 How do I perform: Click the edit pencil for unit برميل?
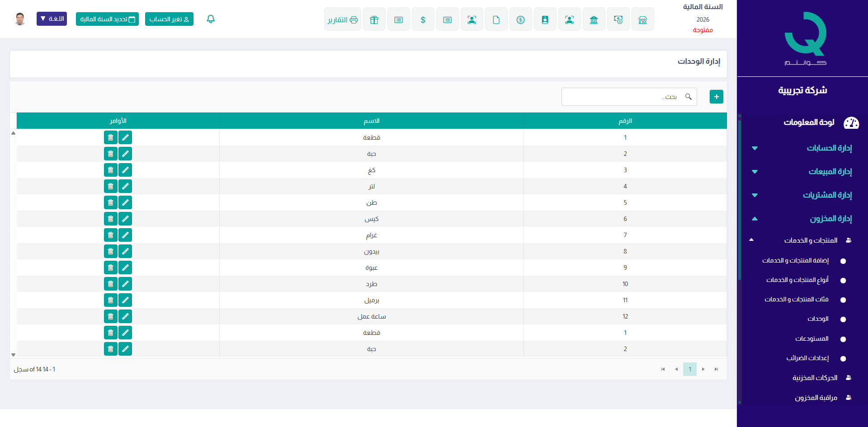125,300
